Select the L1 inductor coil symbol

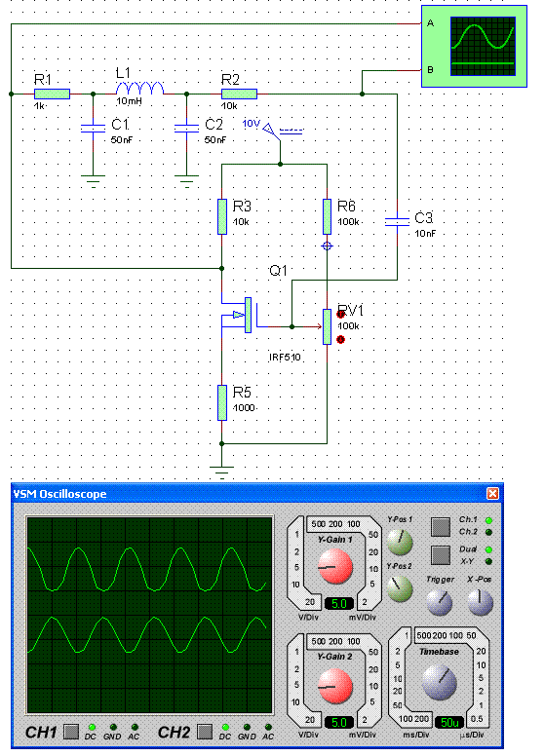(139, 89)
